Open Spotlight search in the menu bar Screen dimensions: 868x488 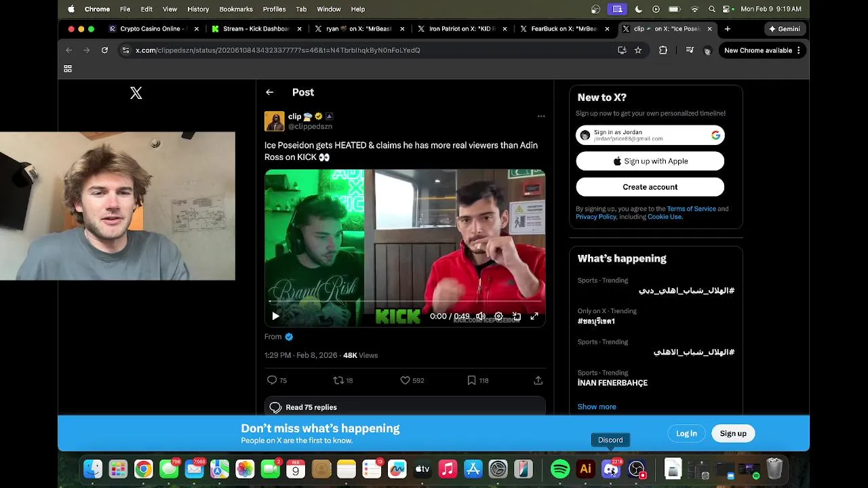tap(711, 9)
